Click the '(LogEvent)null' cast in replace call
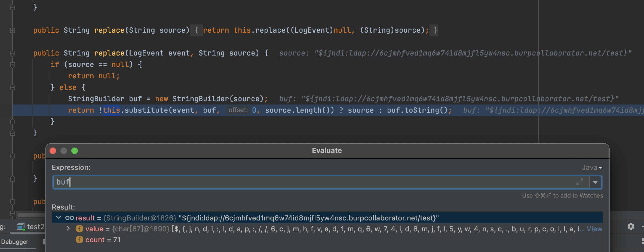The image size is (644, 252). click(321, 30)
